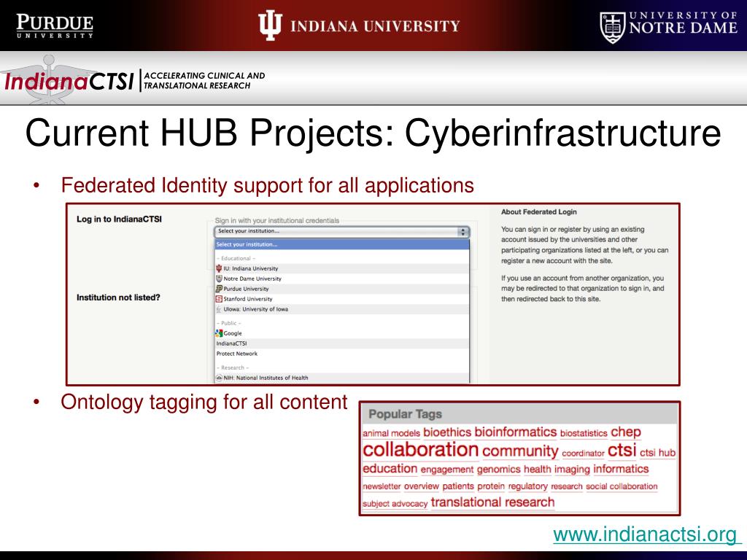Click the Popular Tags header
This screenshot has height=560, width=747.
[406, 414]
